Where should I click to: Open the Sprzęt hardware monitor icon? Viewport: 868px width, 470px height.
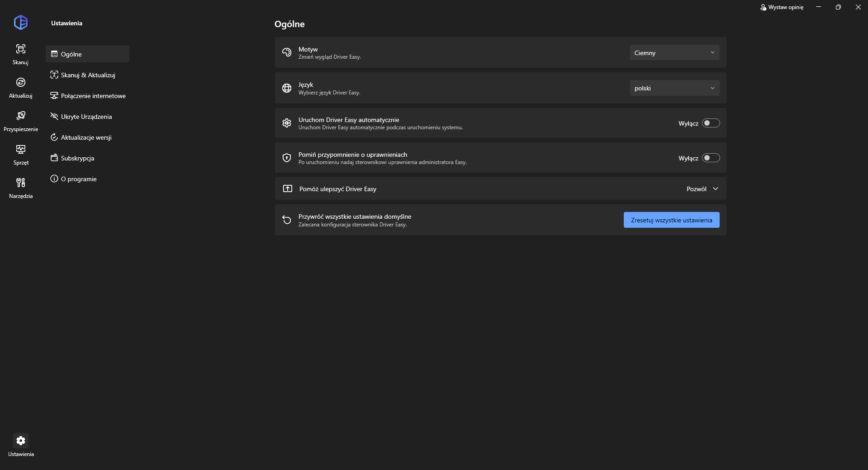pyautogui.click(x=21, y=149)
